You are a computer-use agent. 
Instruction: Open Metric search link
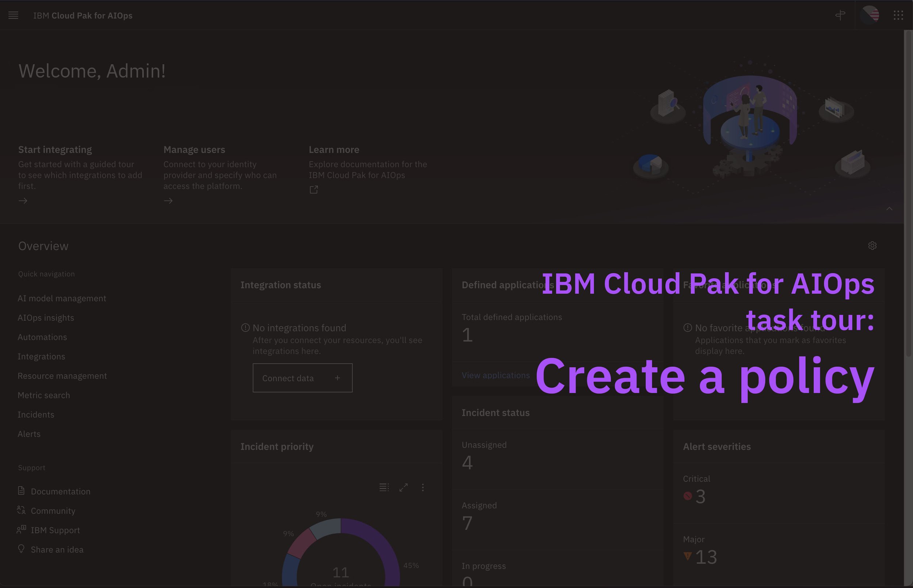coord(44,395)
